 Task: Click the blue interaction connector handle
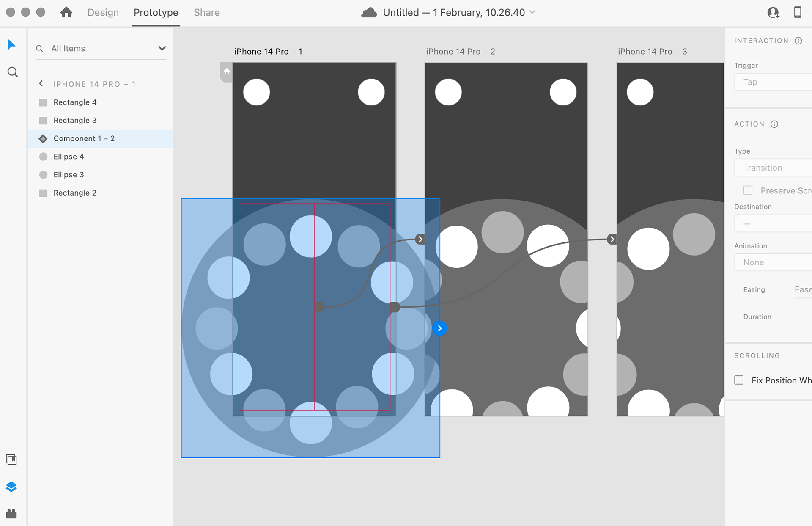440,328
